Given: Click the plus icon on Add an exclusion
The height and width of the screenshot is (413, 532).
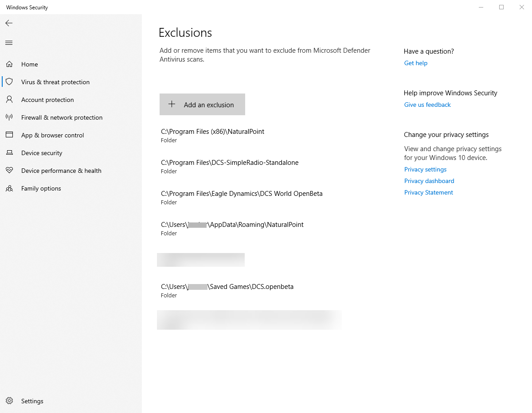Looking at the screenshot, I should tap(172, 105).
